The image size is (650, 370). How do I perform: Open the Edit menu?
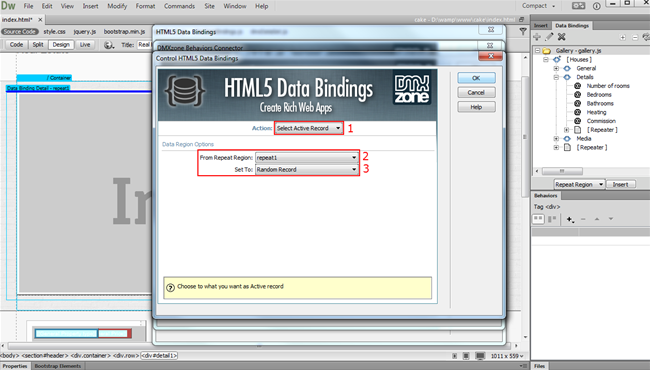coord(47,6)
